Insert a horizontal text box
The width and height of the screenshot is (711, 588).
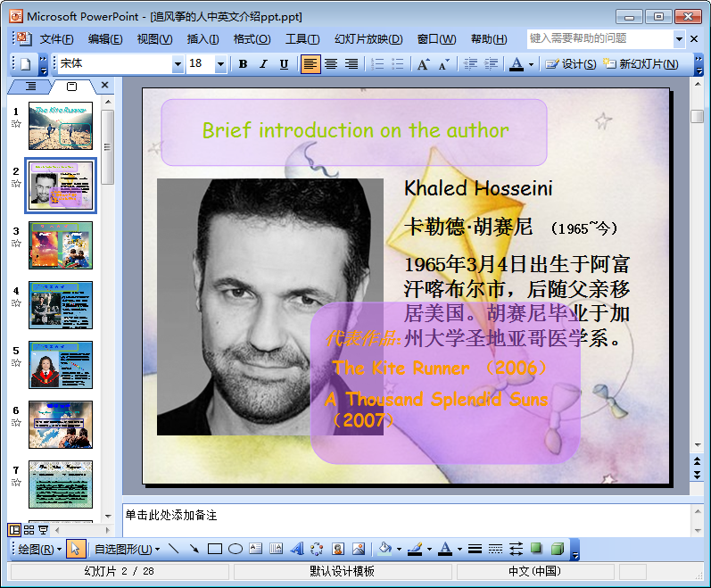[x=256, y=549]
